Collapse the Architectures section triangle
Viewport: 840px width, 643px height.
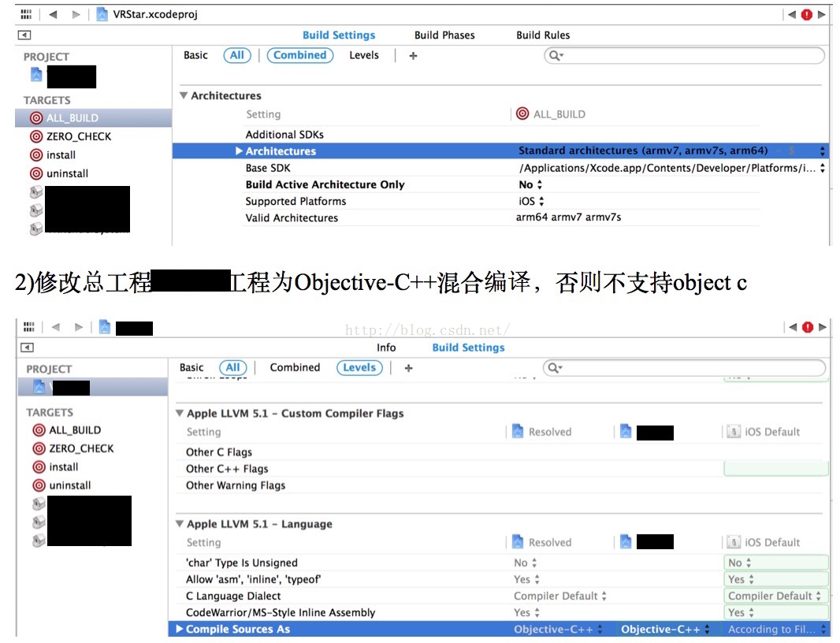click(184, 95)
